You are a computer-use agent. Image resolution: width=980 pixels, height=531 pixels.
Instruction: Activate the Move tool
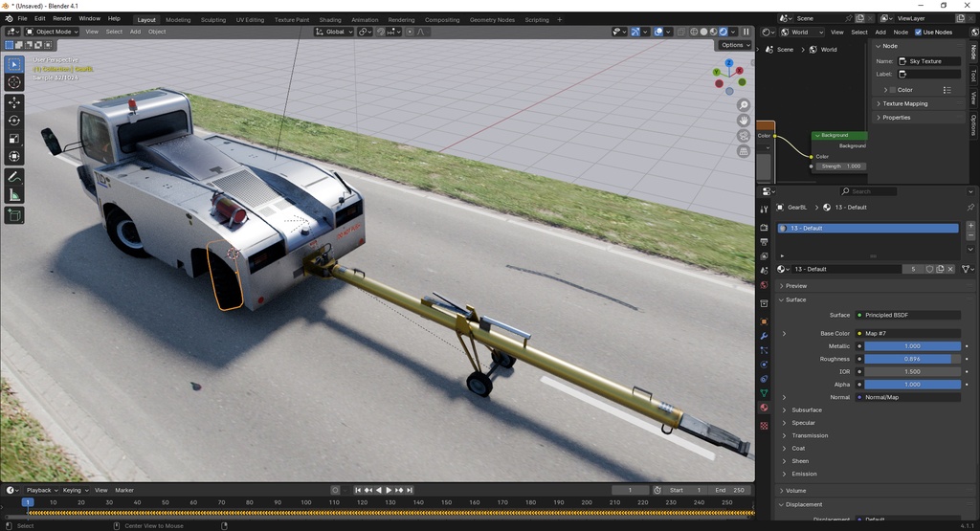14,102
